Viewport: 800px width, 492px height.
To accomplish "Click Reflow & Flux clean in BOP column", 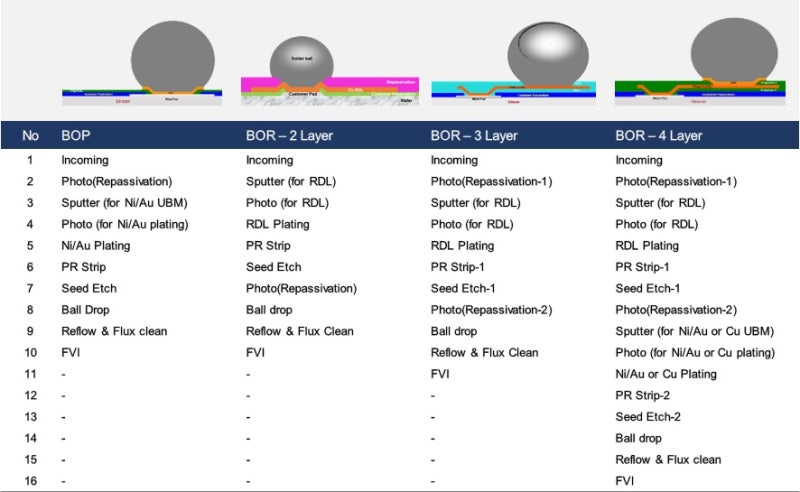I will (x=114, y=331).
